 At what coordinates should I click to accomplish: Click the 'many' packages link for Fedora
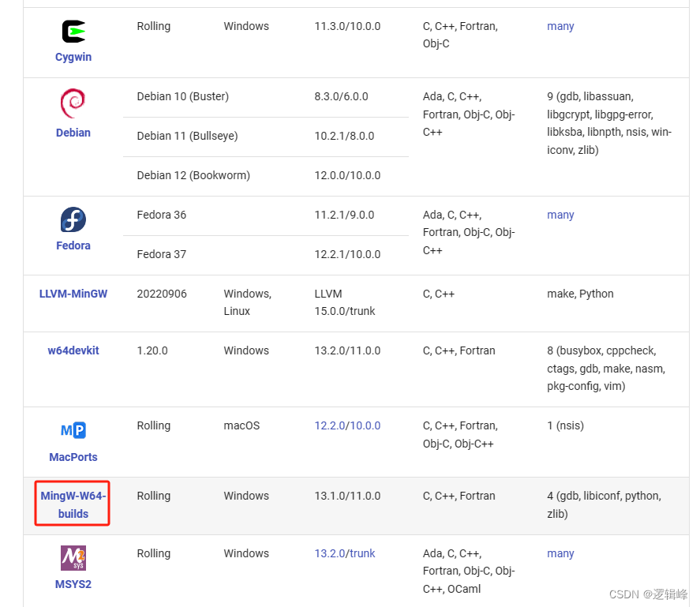[x=560, y=215]
